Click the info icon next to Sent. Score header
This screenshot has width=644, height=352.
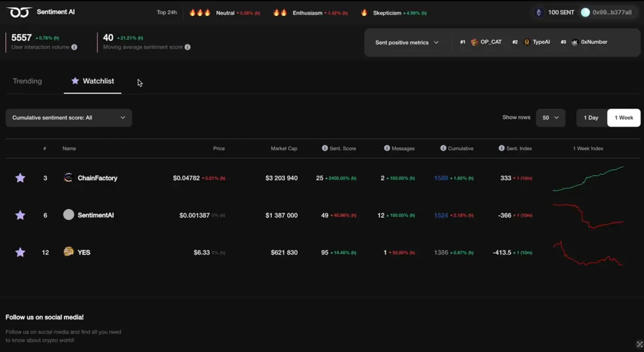325,148
